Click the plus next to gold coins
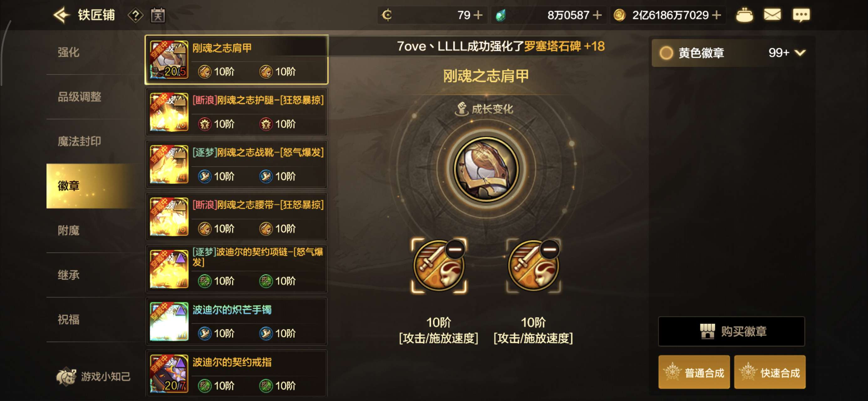The height and width of the screenshot is (401, 868). click(x=717, y=15)
